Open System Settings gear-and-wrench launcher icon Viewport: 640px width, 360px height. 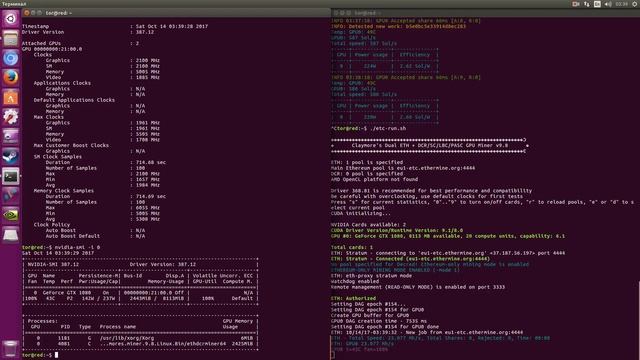11,117
